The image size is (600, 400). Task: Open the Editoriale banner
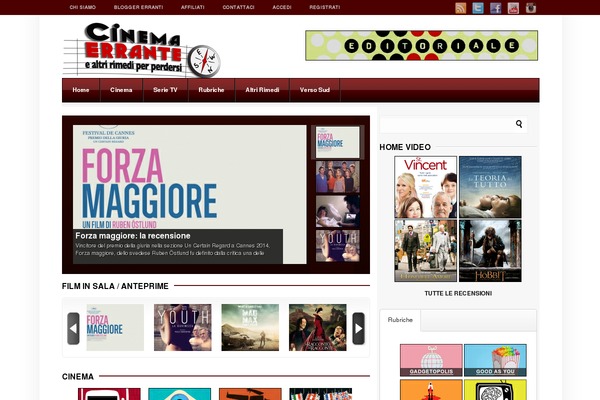[x=421, y=46]
